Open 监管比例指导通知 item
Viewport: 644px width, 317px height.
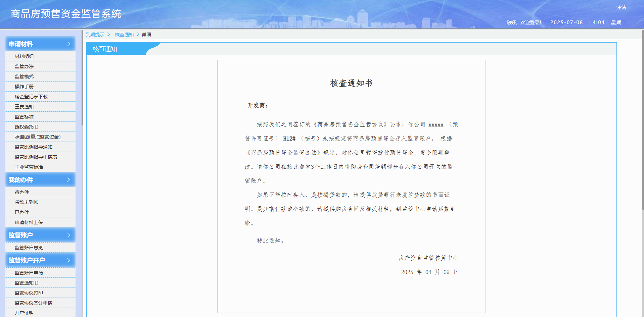pos(34,147)
